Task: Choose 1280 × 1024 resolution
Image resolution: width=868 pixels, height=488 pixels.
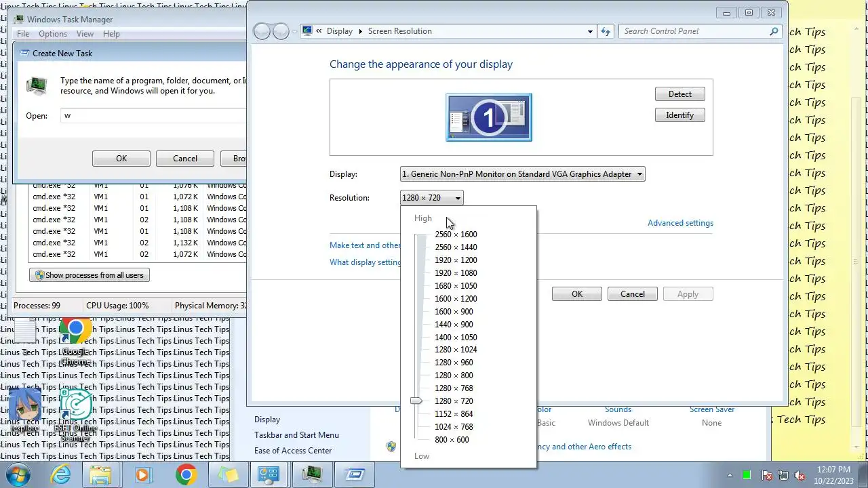Action: [x=456, y=350]
